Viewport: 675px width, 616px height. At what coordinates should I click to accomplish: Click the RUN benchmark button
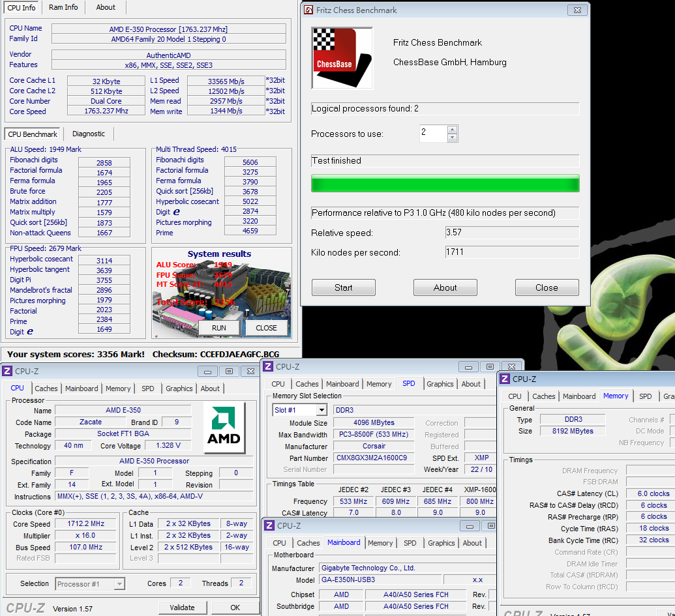(x=218, y=328)
